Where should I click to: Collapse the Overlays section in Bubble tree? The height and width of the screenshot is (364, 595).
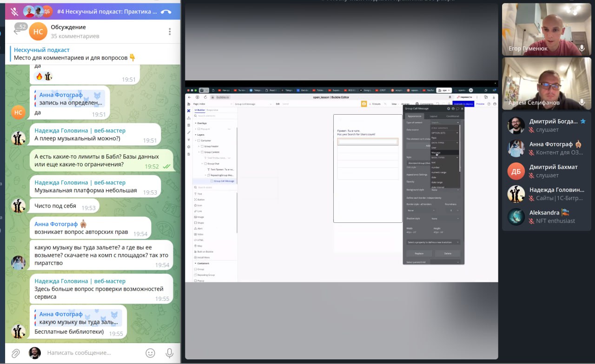click(x=195, y=123)
